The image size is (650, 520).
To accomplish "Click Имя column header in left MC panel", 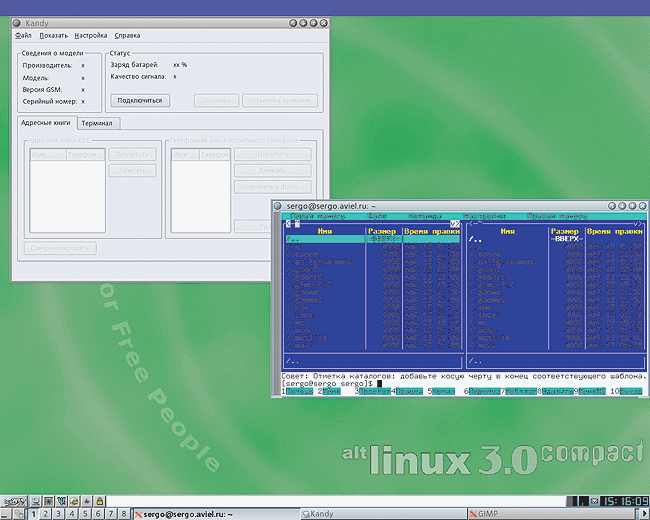I will pos(325,231).
